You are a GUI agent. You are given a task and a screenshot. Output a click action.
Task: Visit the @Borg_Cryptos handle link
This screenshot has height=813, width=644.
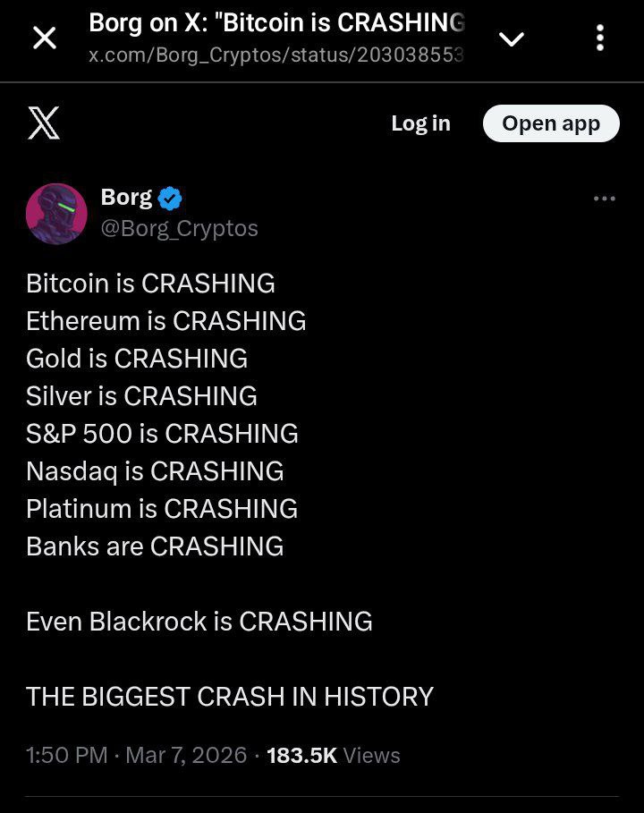tap(179, 229)
